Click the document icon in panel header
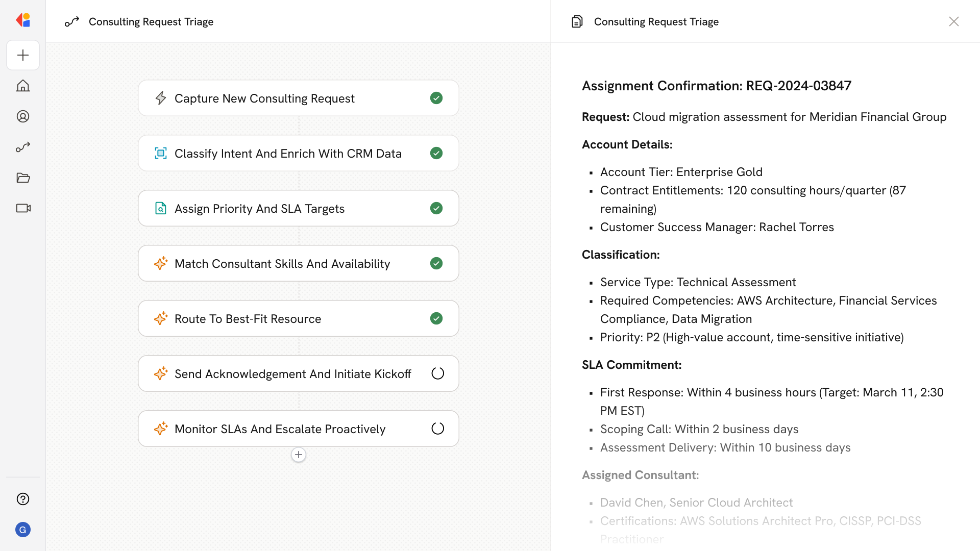 coord(577,21)
